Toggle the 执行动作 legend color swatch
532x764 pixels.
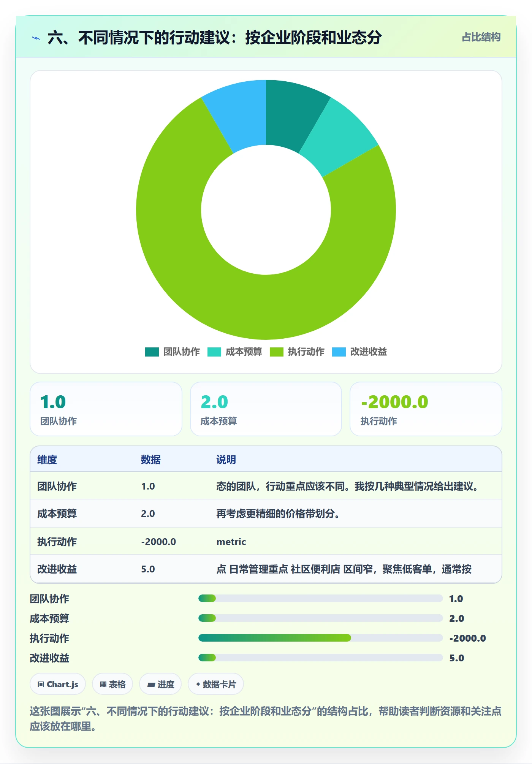276,352
